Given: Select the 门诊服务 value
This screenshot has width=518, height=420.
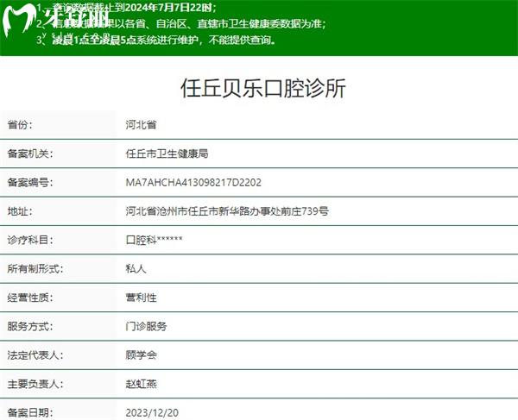Looking at the screenshot, I should point(146,326).
